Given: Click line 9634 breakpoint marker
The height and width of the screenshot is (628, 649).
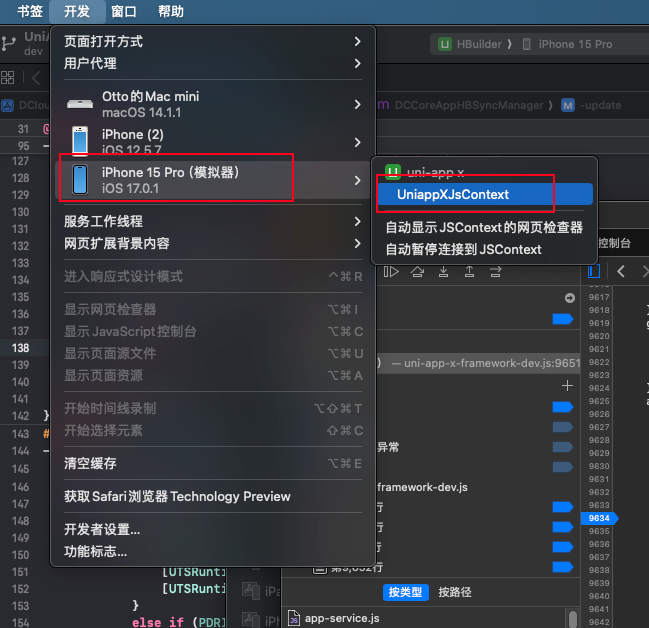Looking at the screenshot, I should click(x=599, y=518).
